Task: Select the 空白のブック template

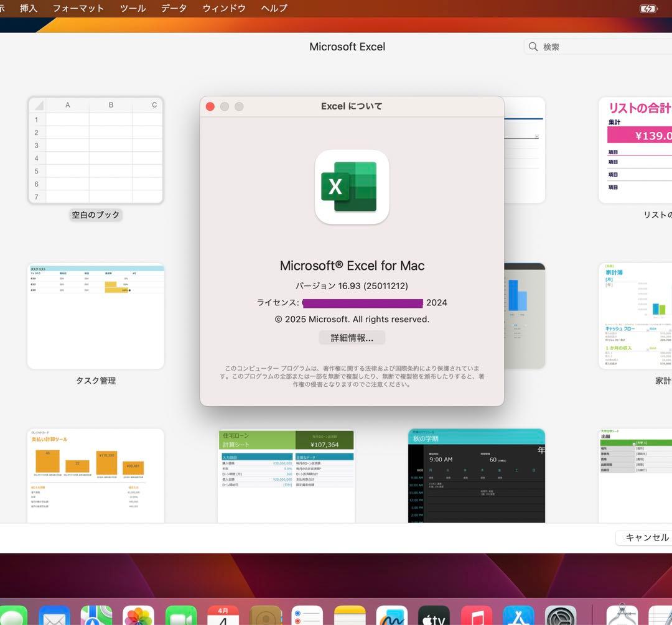Action: 95,149
